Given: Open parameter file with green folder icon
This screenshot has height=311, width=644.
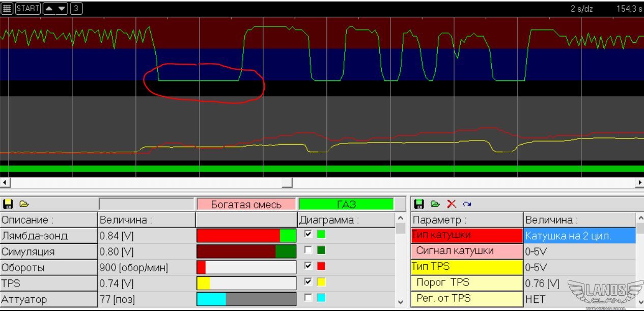Looking at the screenshot, I should (435, 204).
